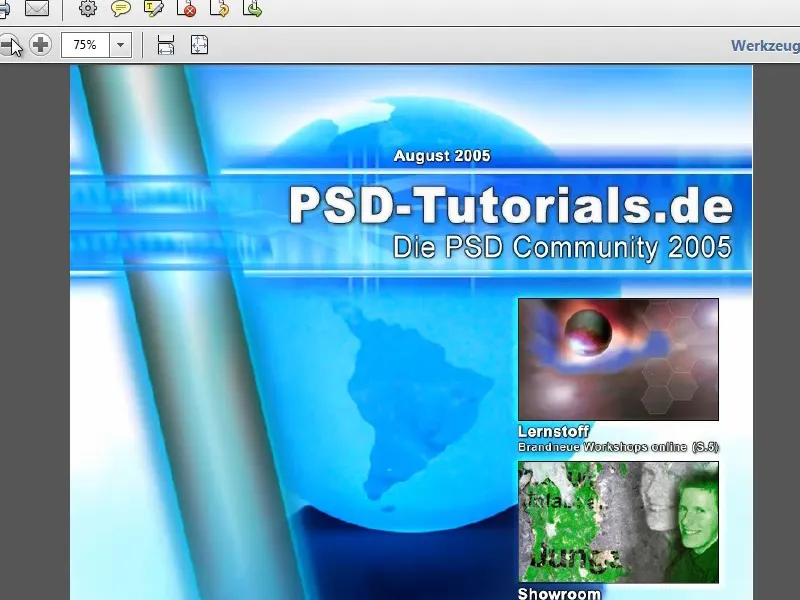Open the Werkzeuge panel
This screenshot has height=600, width=800.
point(765,45)
